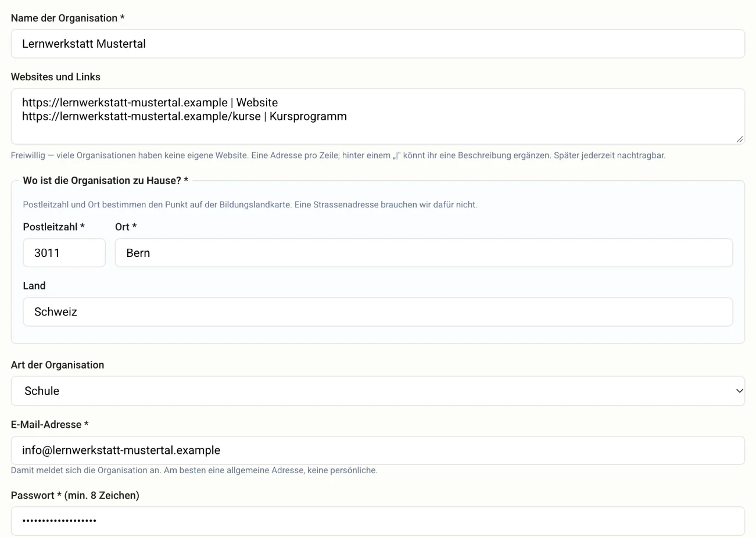Click the Land field containing Schweiz
The width and height of the screenshot is (756, 537).
pos(378,312)
